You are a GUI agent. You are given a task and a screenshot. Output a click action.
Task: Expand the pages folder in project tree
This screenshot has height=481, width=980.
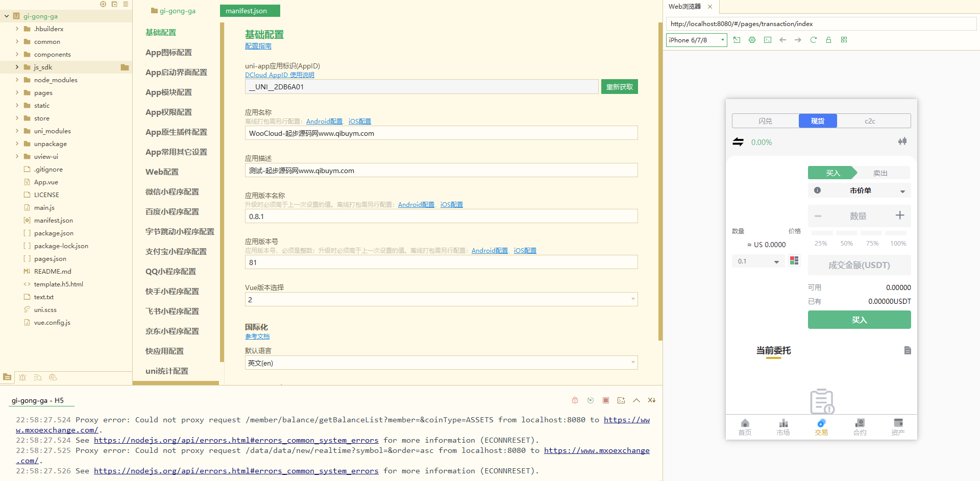tap(17, 93)
